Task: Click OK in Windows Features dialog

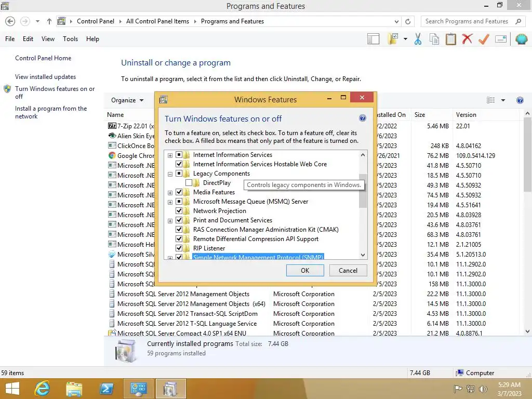Action: point(305,270)
